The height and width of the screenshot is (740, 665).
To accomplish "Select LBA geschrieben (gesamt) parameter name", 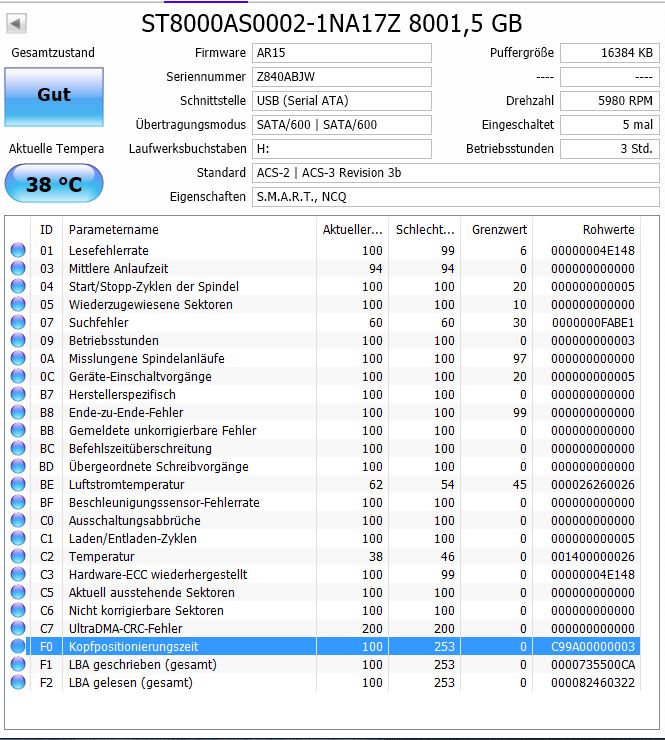I will coord(143,664).
